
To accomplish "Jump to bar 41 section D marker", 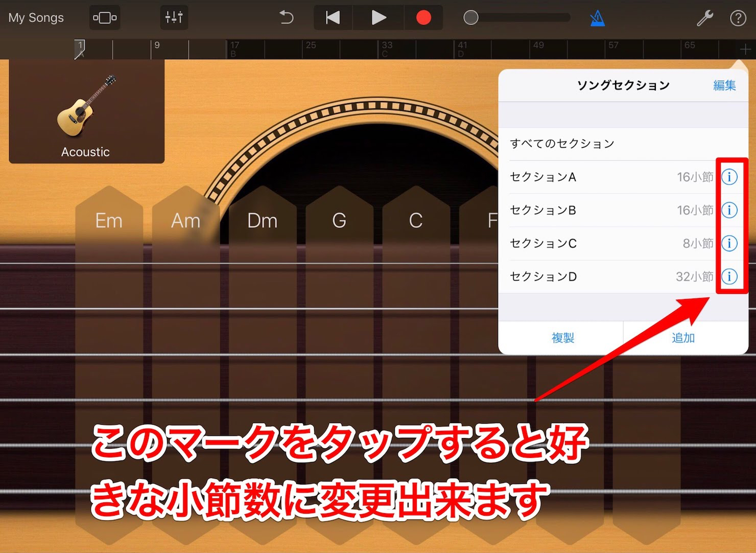I will 462,49.
